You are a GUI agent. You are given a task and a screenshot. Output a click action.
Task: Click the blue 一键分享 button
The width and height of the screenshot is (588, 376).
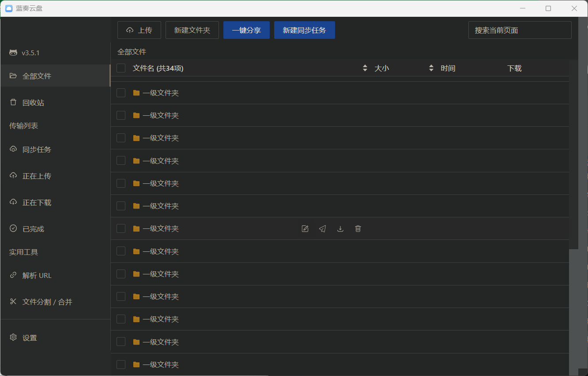click(246, 30)
